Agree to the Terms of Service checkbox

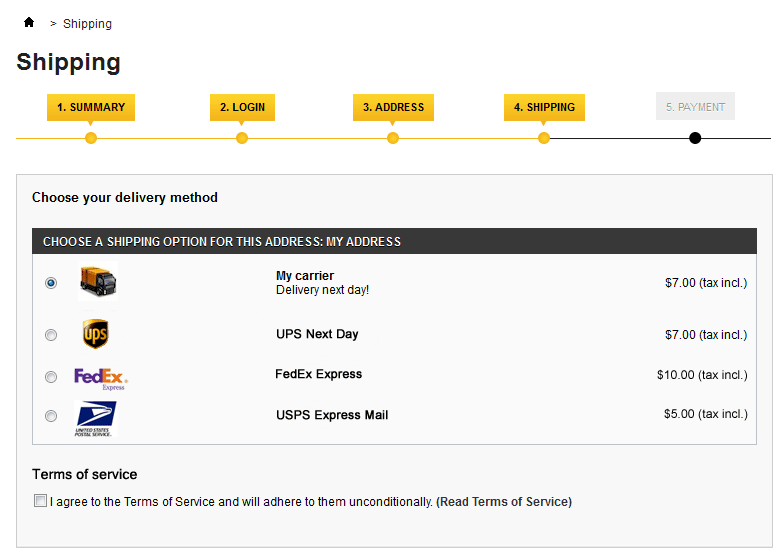click(40, 501)
